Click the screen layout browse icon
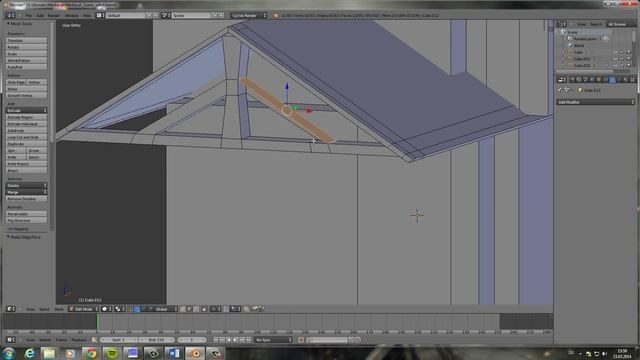The height and width of the screenshot is (360, 640). (100, 15)
